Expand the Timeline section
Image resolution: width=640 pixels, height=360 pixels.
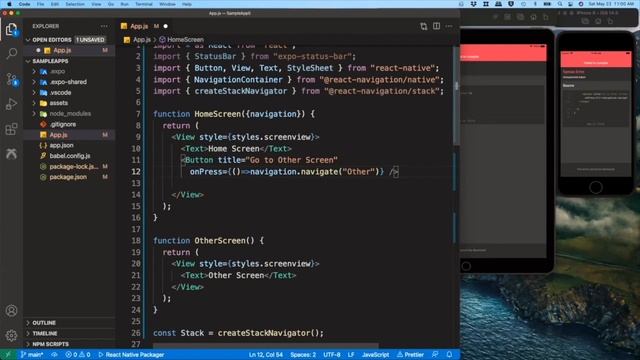coord(44,333)
